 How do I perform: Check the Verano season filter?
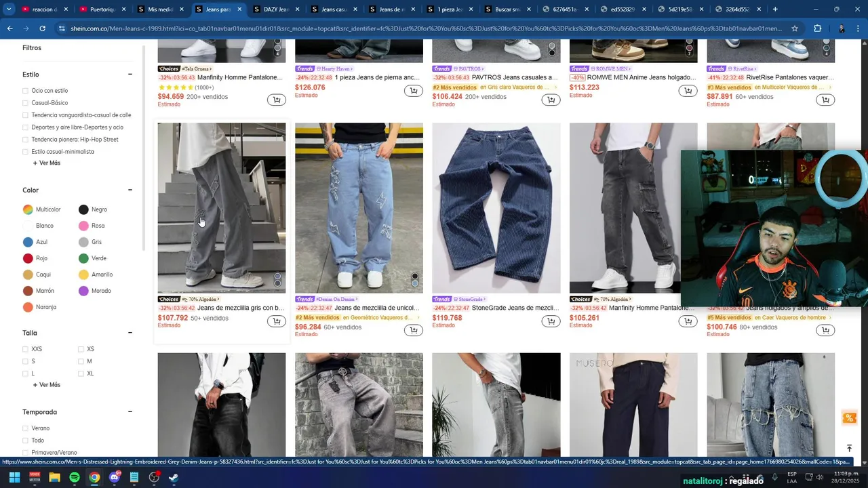click(x=26, y=428)
